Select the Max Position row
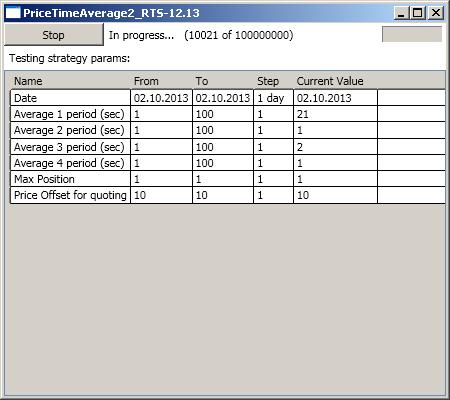The image size is (450, 400). point(228,179)
